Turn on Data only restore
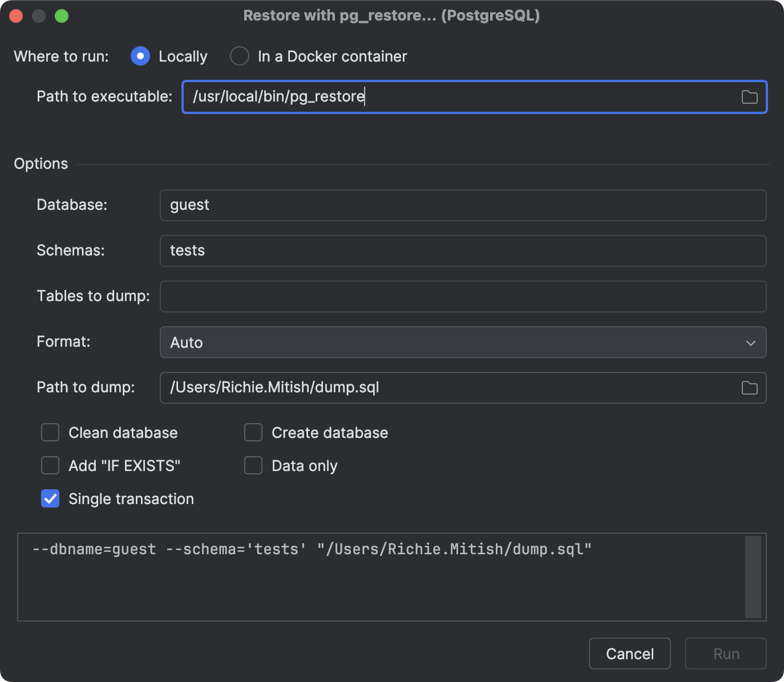Image resolution: width=784 pixels, height=682 pixels. pos(253,465)
